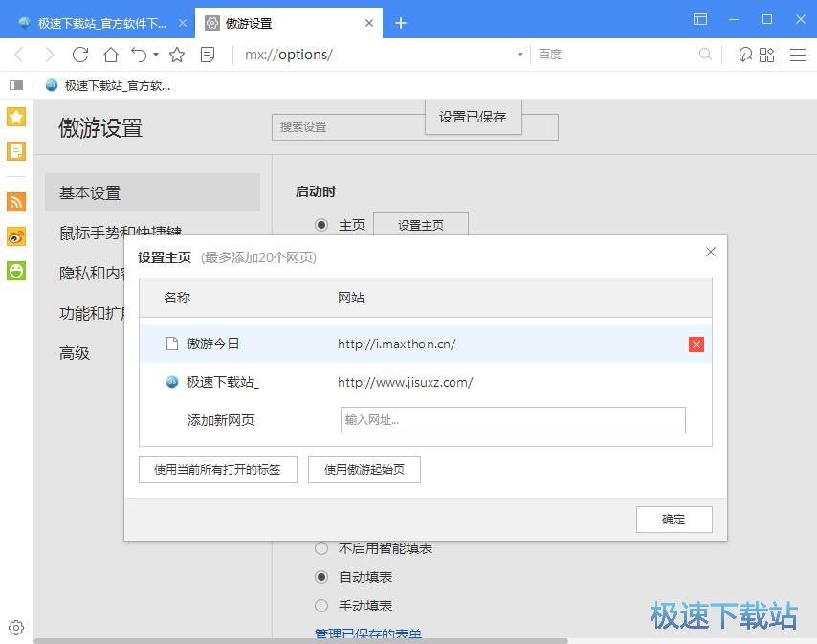
Task: Open the Weibo icon in sidebar
Action: point(16,236)
